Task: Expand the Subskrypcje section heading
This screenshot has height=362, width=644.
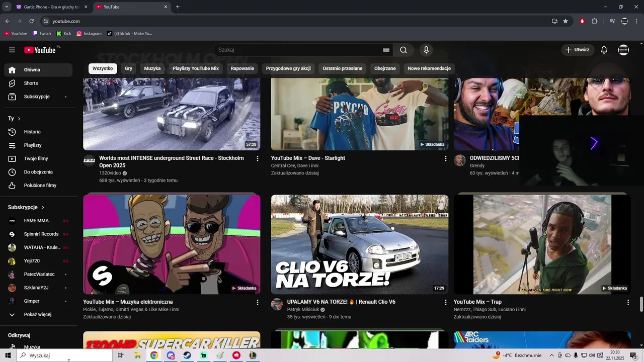Action: (26, 207)
